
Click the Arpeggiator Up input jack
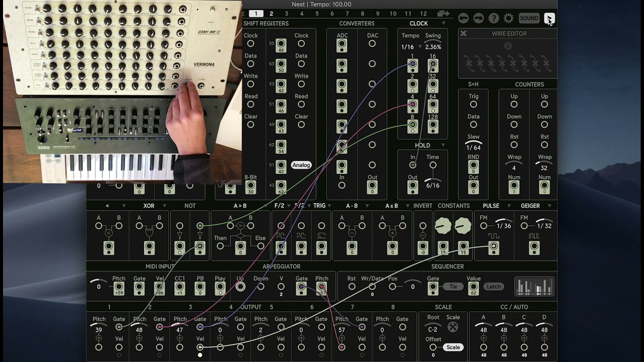pos(240,287)
